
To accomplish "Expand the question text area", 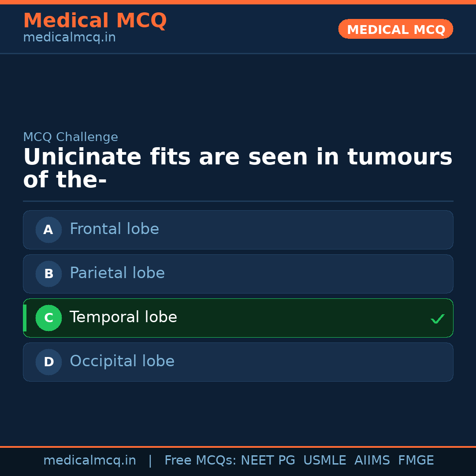I will coord(238,167).
